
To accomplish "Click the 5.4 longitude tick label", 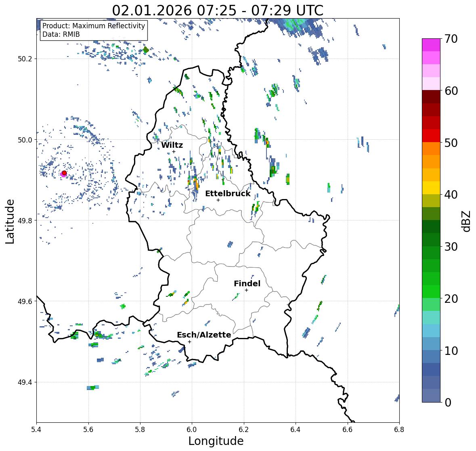I will click(36, 430).
